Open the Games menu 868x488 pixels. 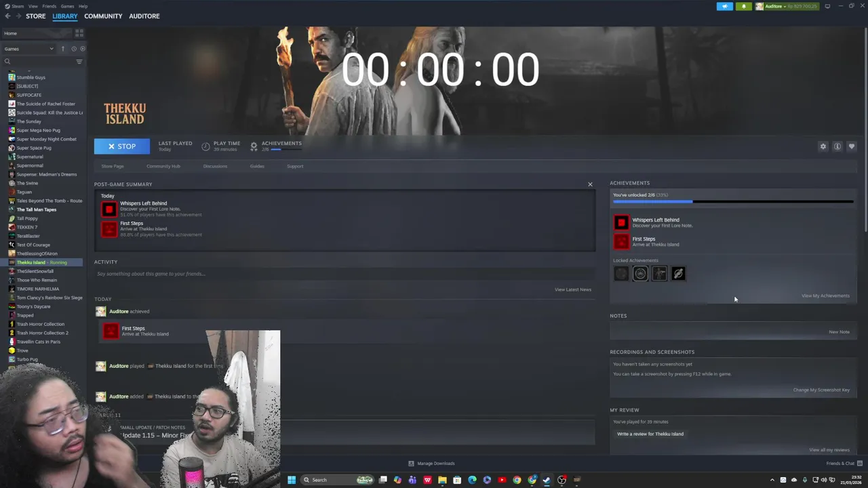(67, 6)
